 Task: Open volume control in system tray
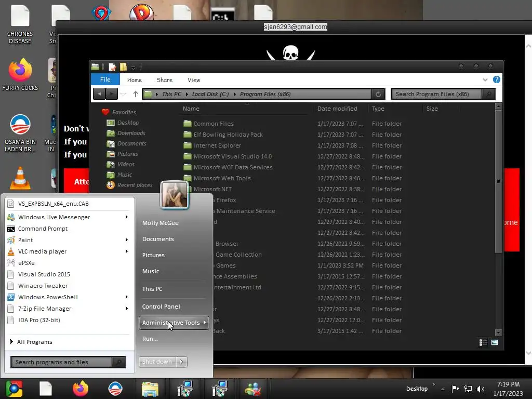[481, 389]
